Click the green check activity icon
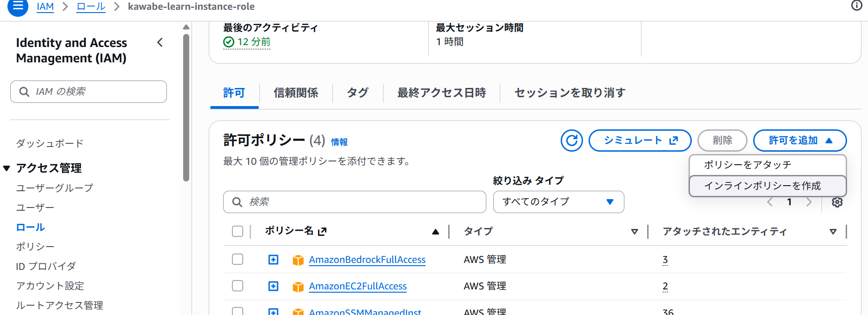The image size is (868, 315). (x=229, y=42)
